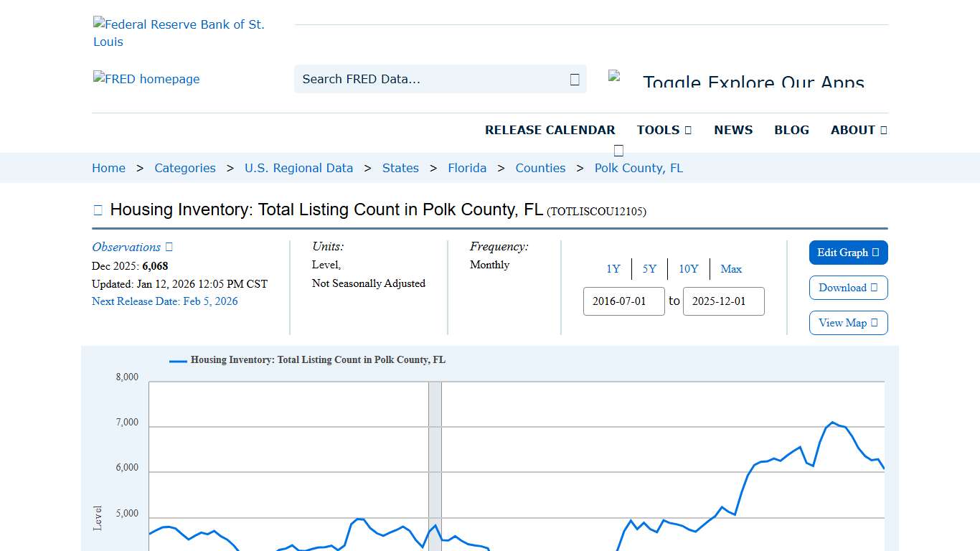Expand the dropdown below the navigation bar
Screen dimensions: 980x551
[x=618, y=149]
